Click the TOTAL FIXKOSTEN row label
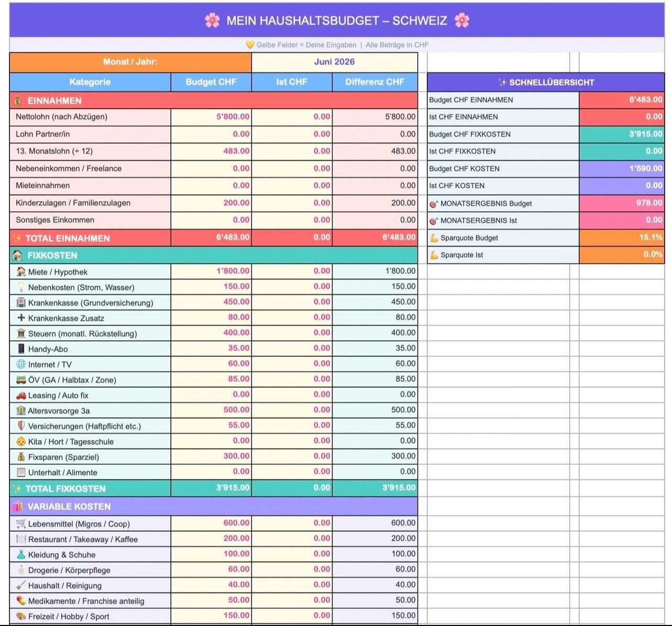Image resolution: width=672 pixels, height=626 pixels. tap(65, 489)
